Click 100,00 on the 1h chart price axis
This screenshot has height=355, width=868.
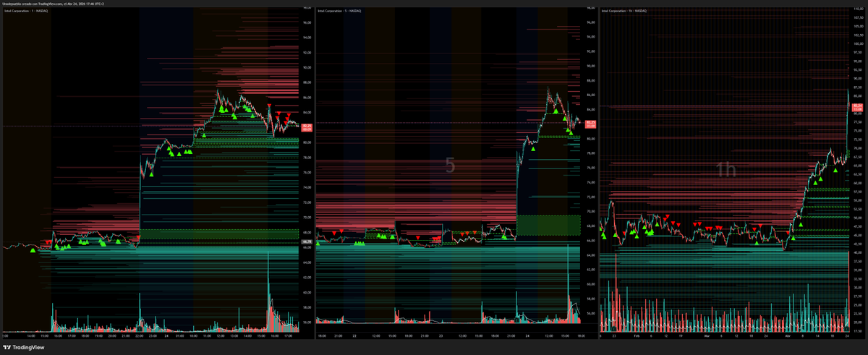(859, 43)
